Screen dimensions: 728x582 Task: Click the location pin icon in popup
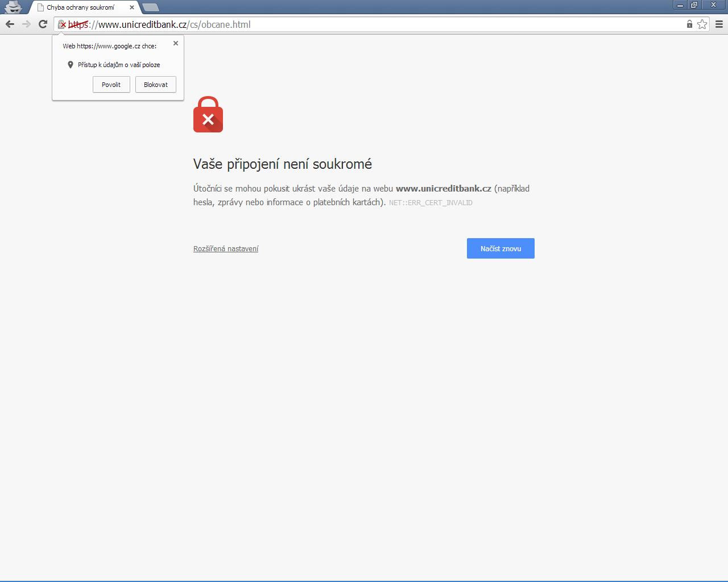pos(71,65)
